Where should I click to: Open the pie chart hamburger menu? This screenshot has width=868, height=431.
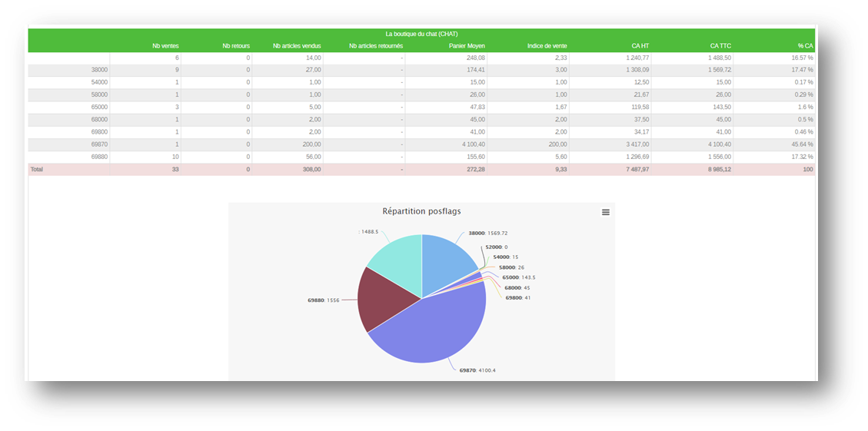(x=606, y=212)
